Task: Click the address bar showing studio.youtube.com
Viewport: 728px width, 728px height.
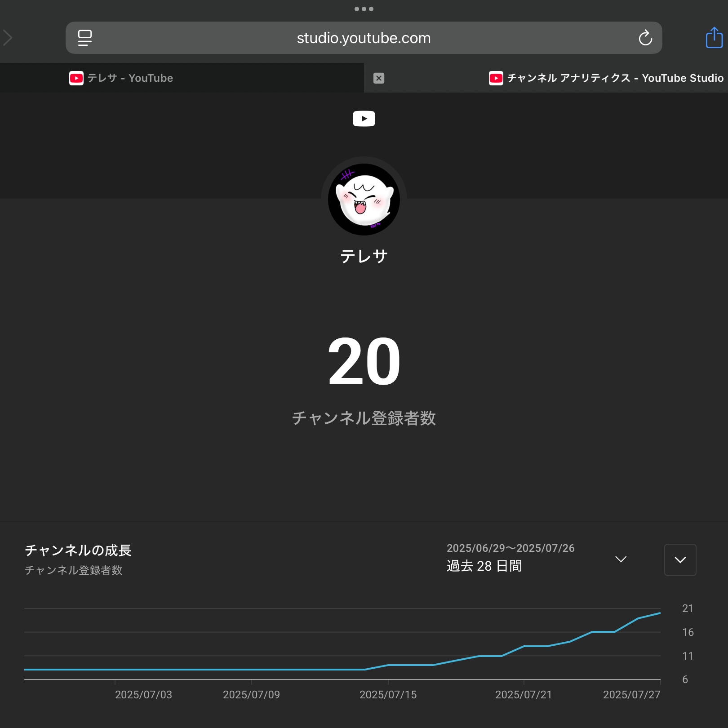Action: pos(364,38)
